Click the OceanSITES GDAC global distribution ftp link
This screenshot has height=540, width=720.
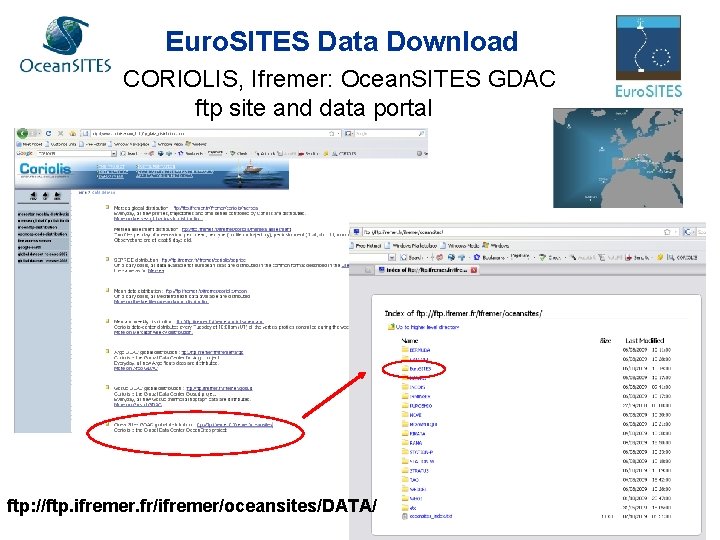pos(235,425)
